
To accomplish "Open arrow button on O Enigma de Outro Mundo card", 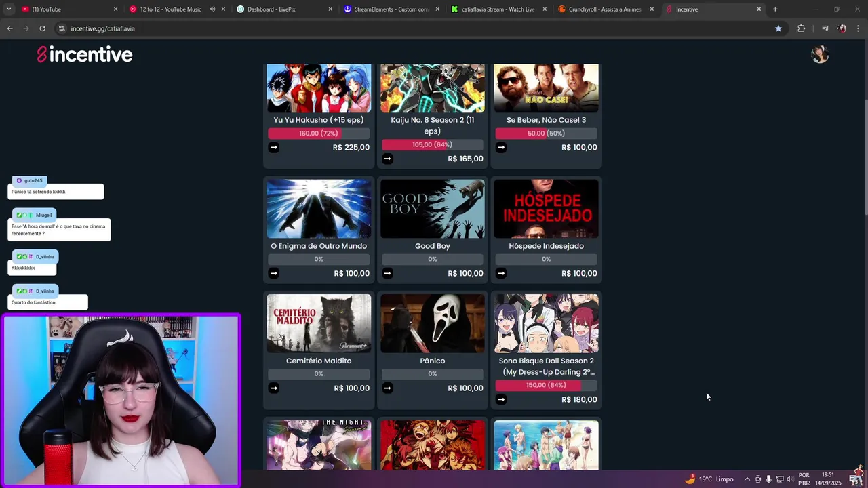I will (x=273, y=273).
